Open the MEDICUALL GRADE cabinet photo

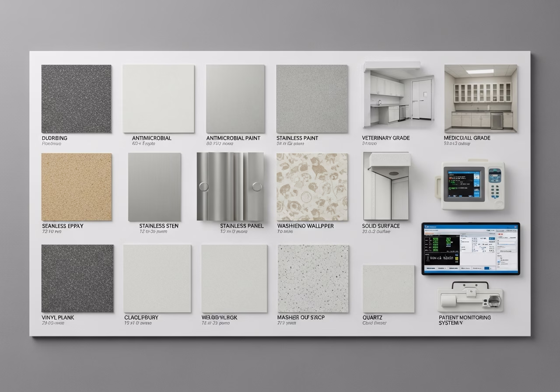click(x=481, y=98)
